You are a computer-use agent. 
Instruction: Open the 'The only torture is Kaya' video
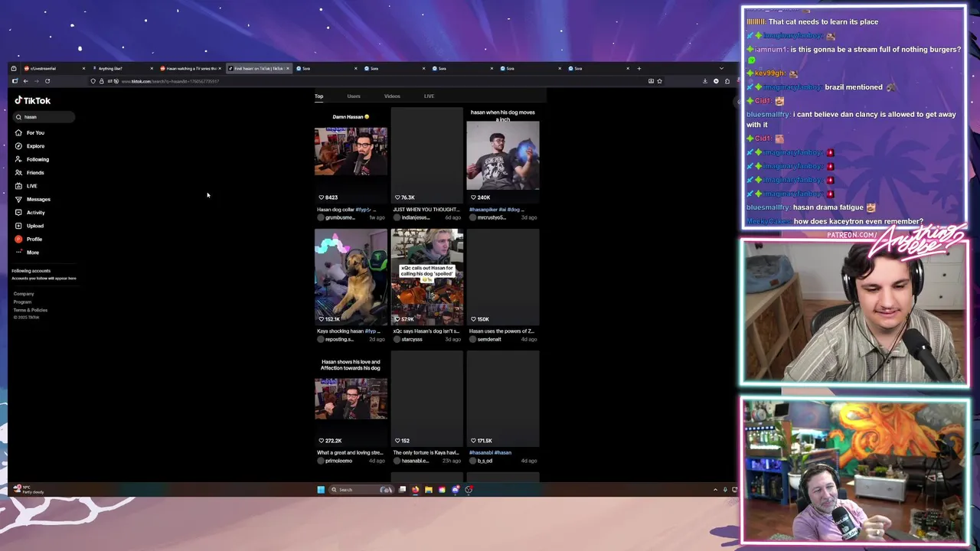click(x=427, y=399)
